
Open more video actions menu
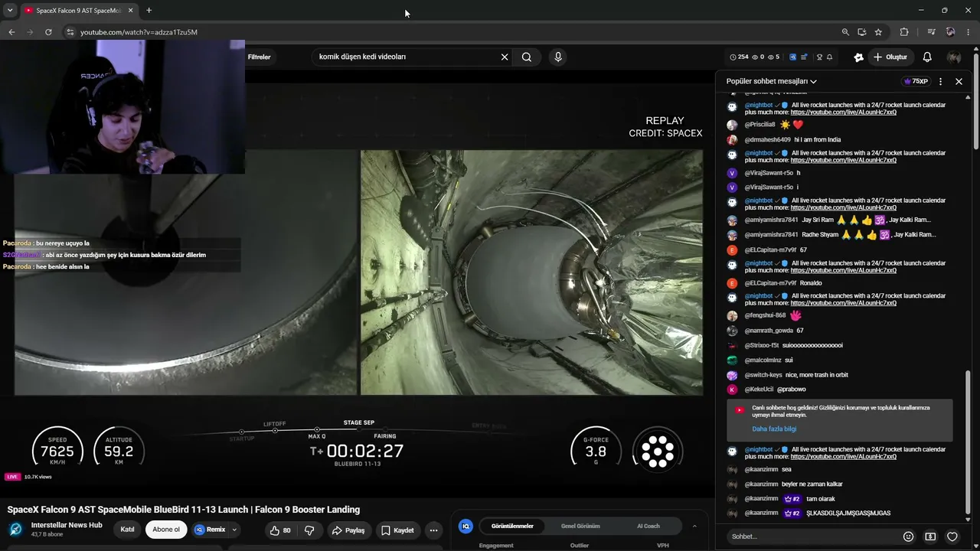[433, 530]
